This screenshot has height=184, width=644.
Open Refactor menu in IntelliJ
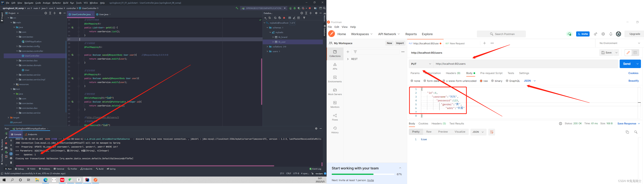pos(56,3)
